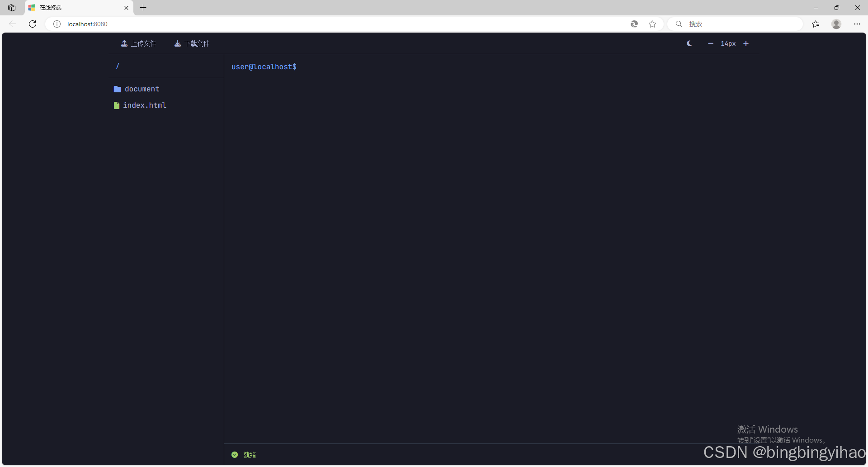Click the browser search box (搜索)
The height and width of the screenshot is (467, 868).
click(x=735, y=24)
